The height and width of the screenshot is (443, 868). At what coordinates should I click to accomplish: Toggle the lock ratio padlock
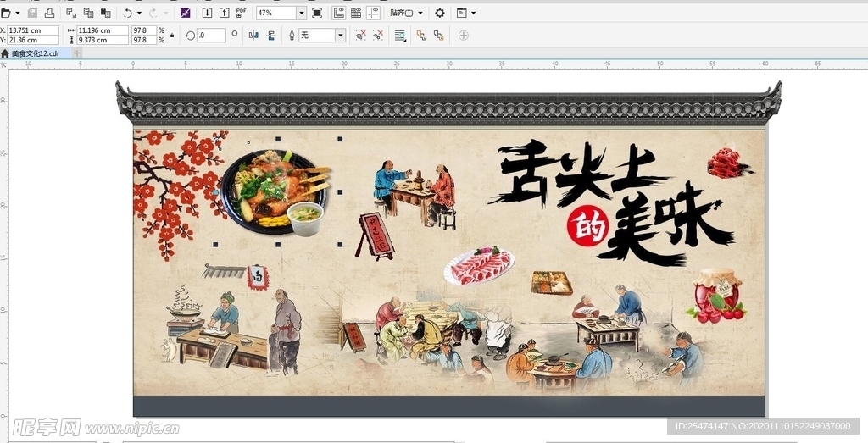[173, 36]
